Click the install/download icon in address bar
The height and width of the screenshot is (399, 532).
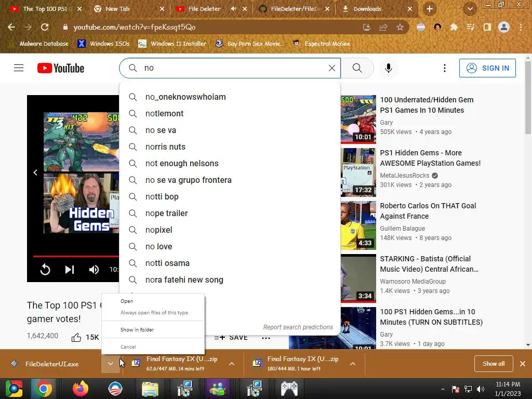point(367,27)
